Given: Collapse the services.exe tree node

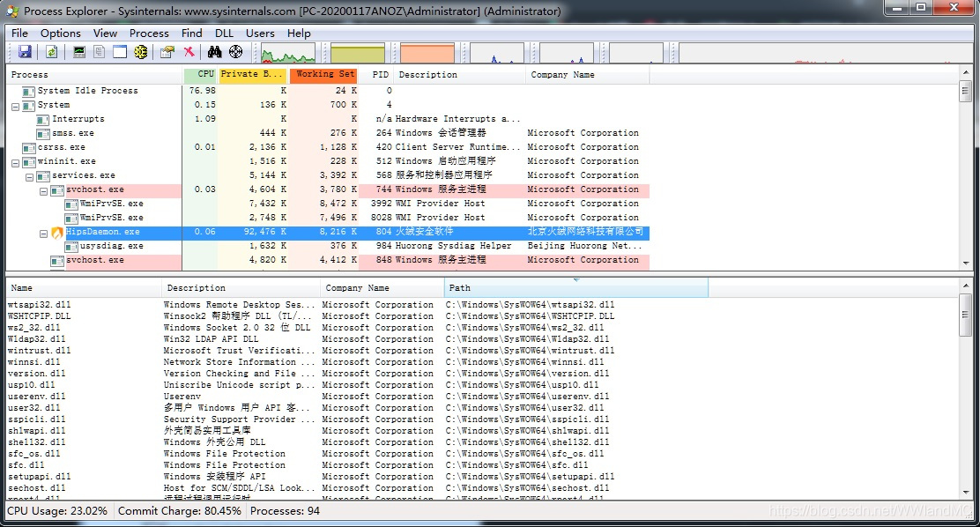Looking at the screenshot, I should (29, 177).
